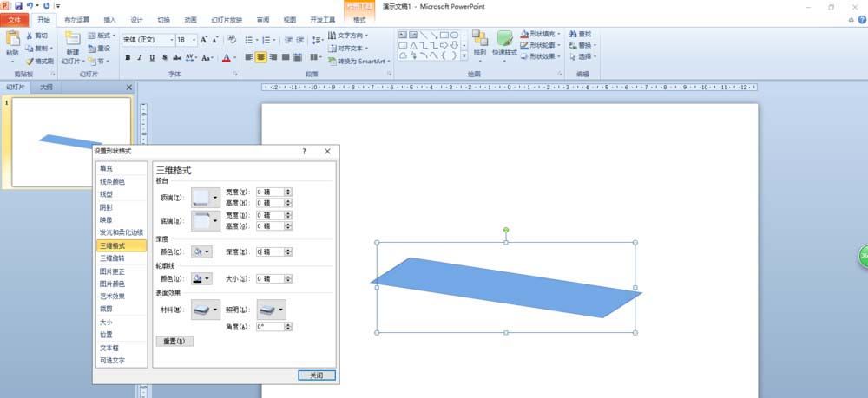This screenshot has height=398, width=868.
Task: Click the Angle (角度) value input field
Action: tap(270, 327)
